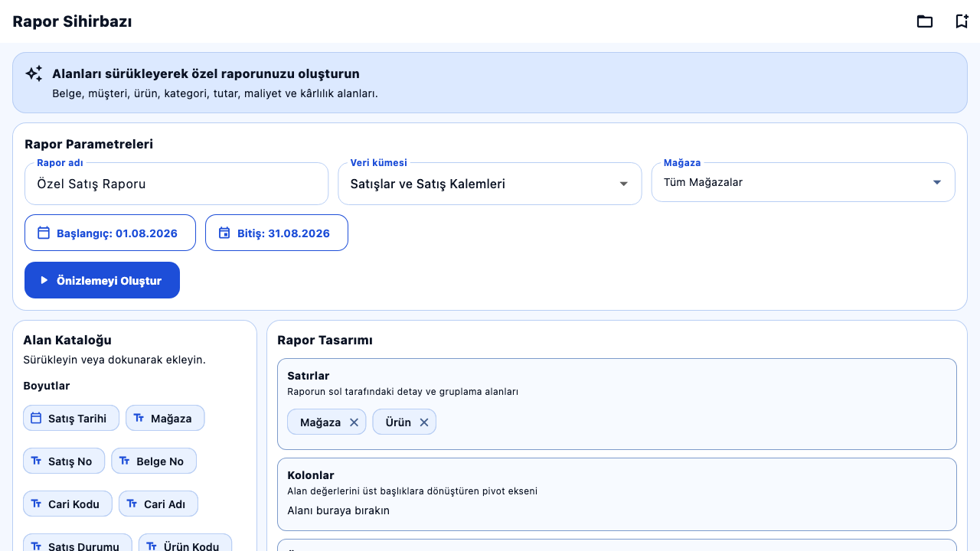Click the sparkle icon in the info banner
The width and height of the screenshot is (980, 551).
34,73
